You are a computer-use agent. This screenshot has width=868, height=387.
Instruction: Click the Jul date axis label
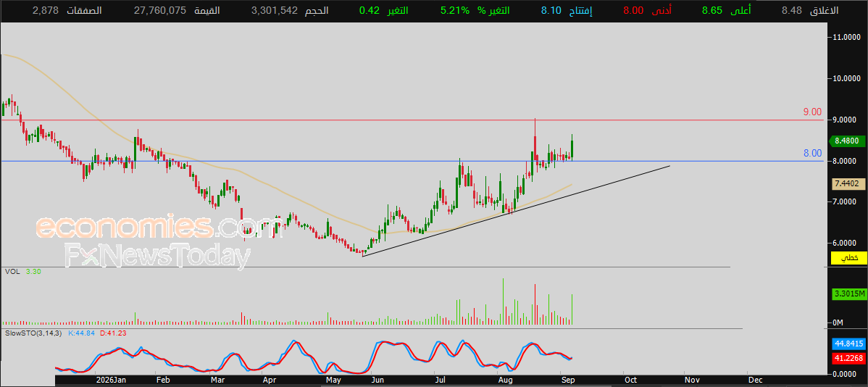pos(440,380)
